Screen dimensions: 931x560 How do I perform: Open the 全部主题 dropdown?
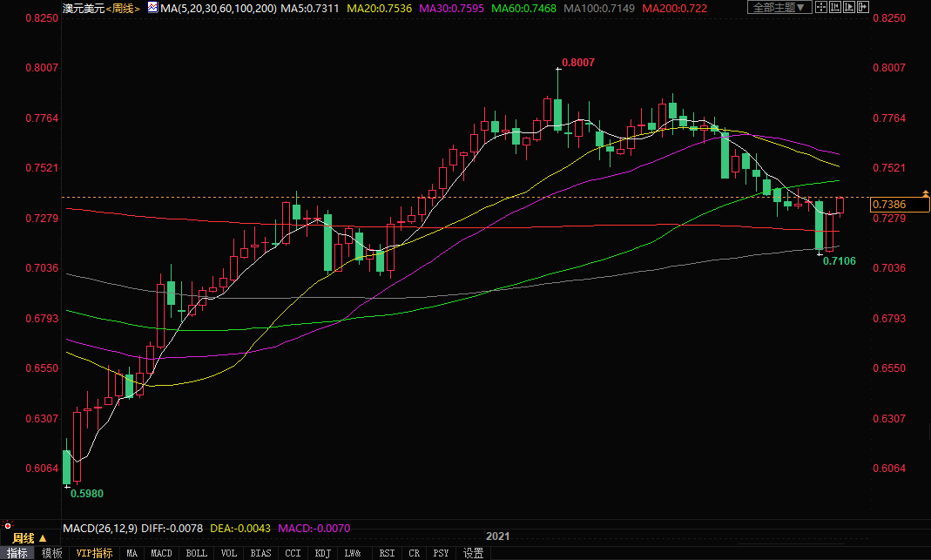[x=779, y=8]
